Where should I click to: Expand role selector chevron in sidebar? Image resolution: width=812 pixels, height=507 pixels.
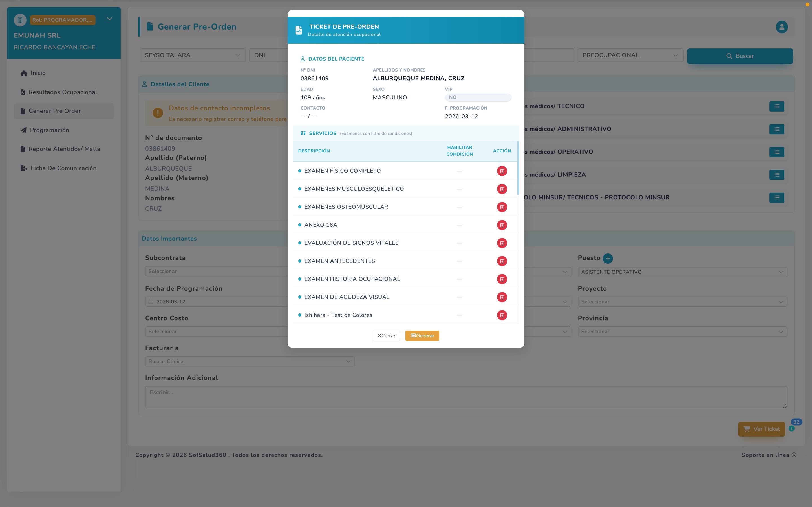coord(109,19)
